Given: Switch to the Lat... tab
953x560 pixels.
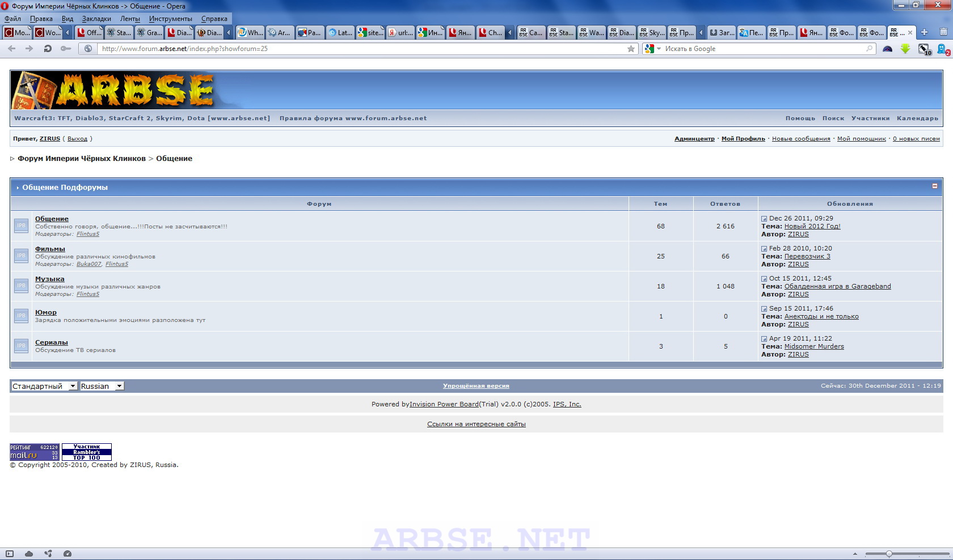Looking at the screenshot, I should [340, 33].
